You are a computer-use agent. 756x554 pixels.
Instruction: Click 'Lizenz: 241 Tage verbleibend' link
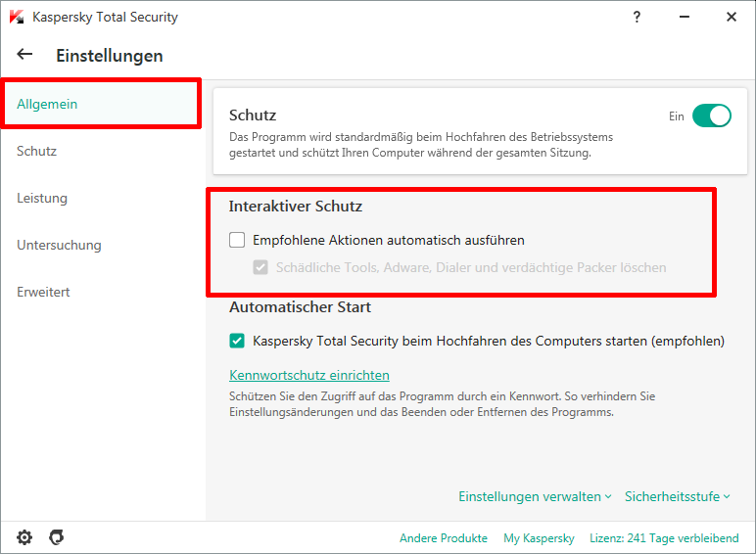[664, 538]
